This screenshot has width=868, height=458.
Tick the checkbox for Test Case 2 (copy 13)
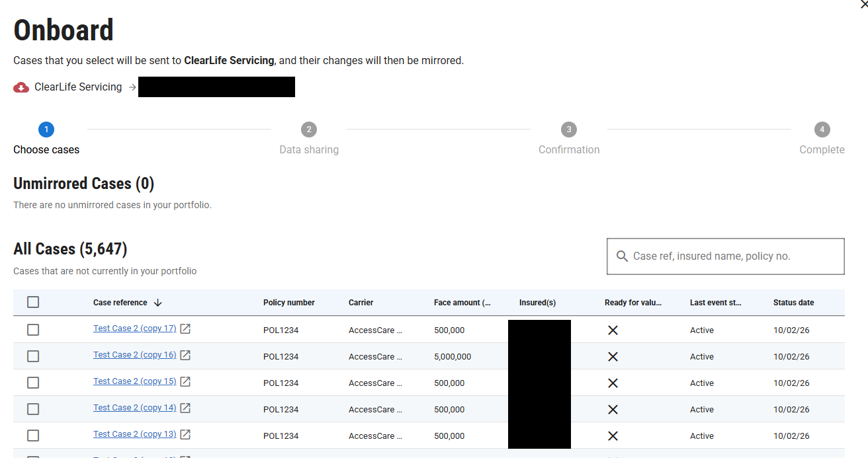point(33,436)
